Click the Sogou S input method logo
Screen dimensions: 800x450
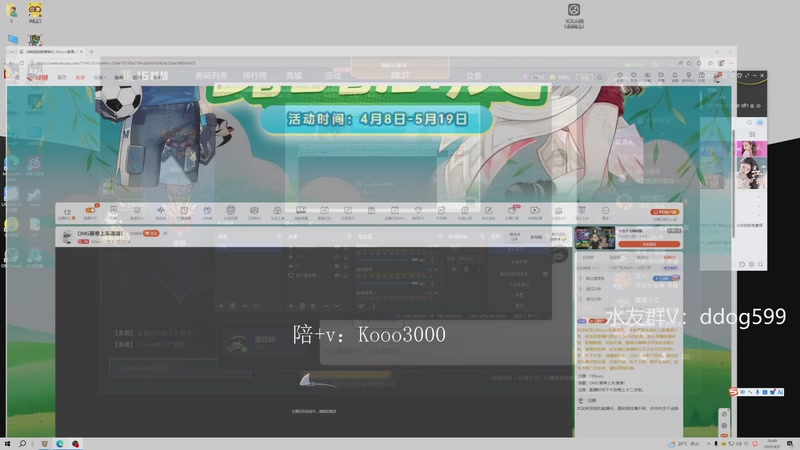(733, 391)
